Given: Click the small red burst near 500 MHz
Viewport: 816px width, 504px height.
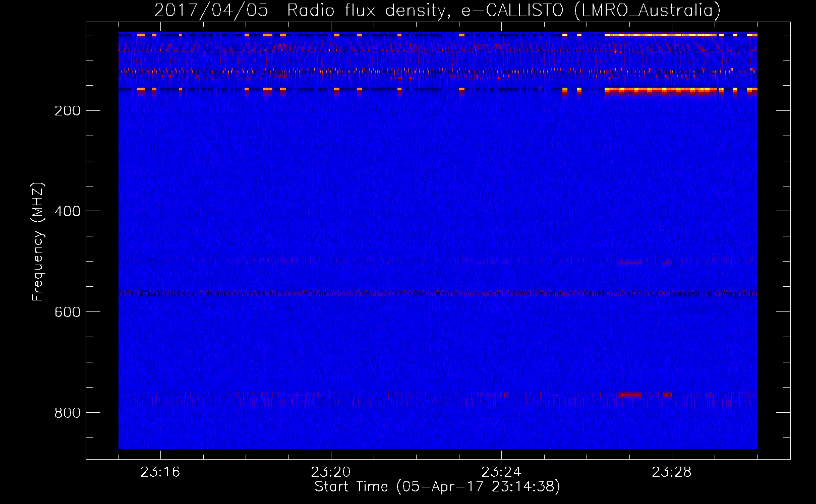Looking at the screenshot, I should click(630, 263).
